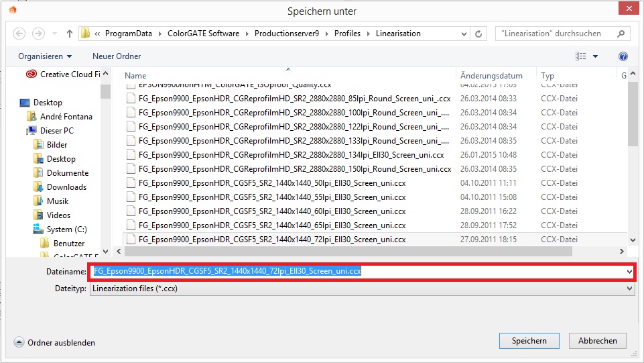Expand the Organisieren menu

pyautogui.click(x=45, y=56)
